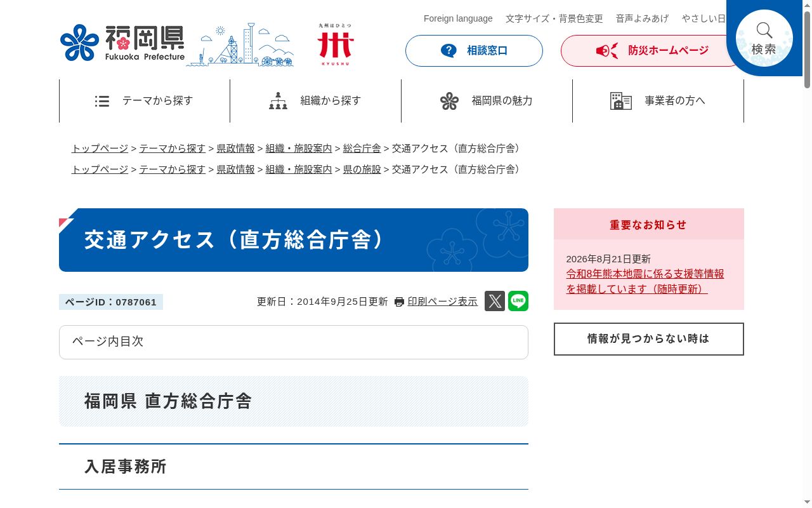The width and height of the screenshot is (812, 508).
Task: Open 令和8年熊本地震 support information link
Action: click(645, 281)
